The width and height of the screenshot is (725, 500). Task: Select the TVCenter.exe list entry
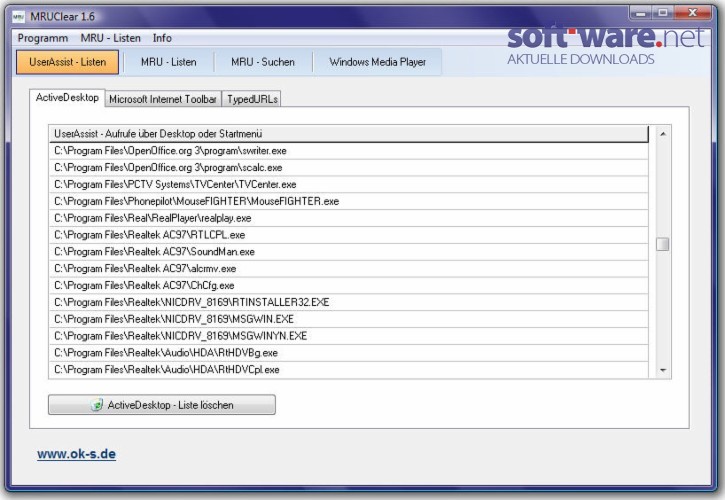(349, 185)
